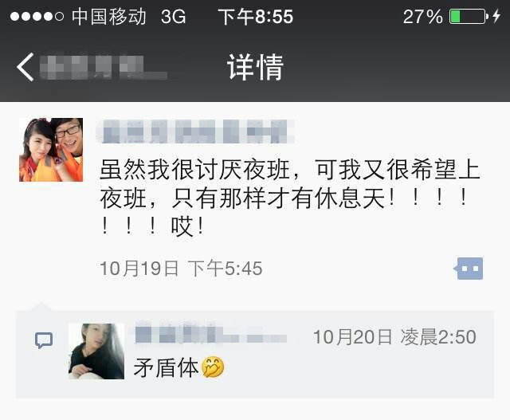Tap the 3G network indicator

pyautogui.click(x=174, y=17)
